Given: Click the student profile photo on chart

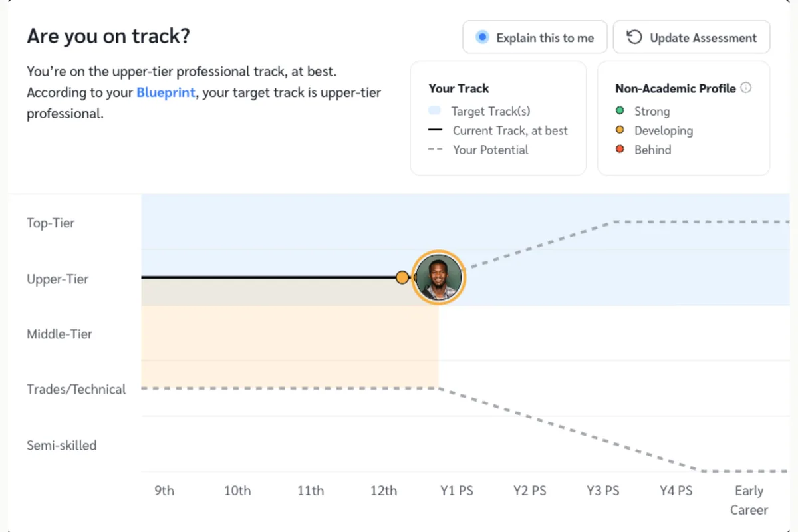Looking at the screenshot, I should click(x=438, y=277).
